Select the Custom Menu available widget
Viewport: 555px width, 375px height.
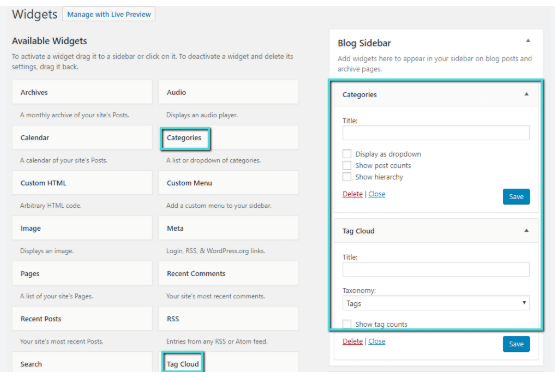click(228, 183)
